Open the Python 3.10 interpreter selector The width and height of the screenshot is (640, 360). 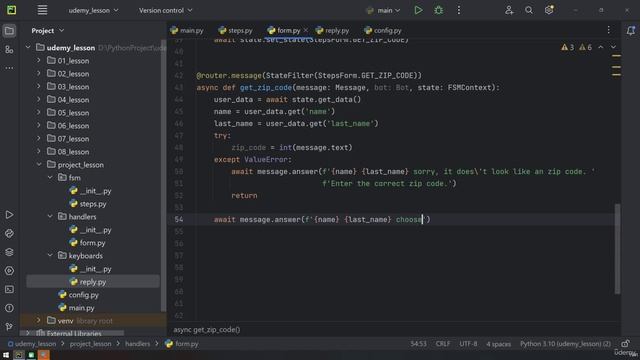click(565, 344)
